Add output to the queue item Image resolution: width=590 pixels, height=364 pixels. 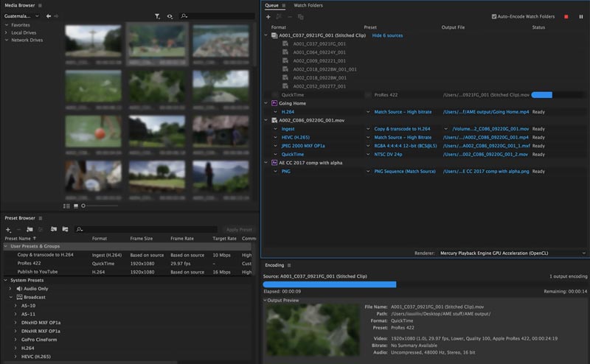coord(279,17)
